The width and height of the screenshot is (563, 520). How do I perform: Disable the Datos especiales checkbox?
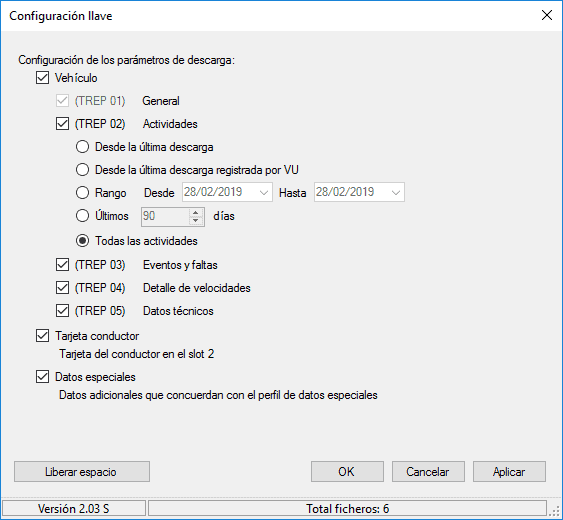42,377
